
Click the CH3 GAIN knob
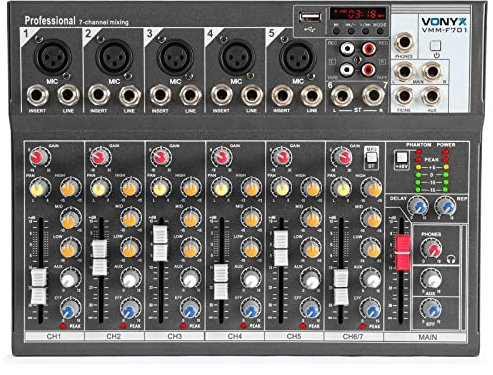click(160, 157)
